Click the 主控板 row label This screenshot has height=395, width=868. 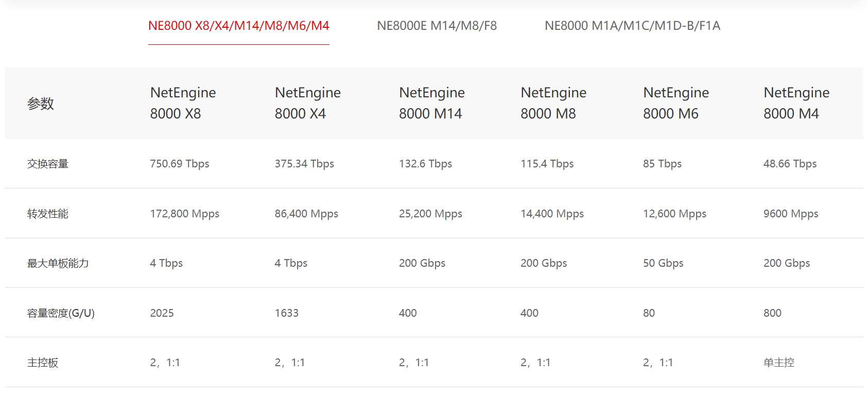[43, 363]
